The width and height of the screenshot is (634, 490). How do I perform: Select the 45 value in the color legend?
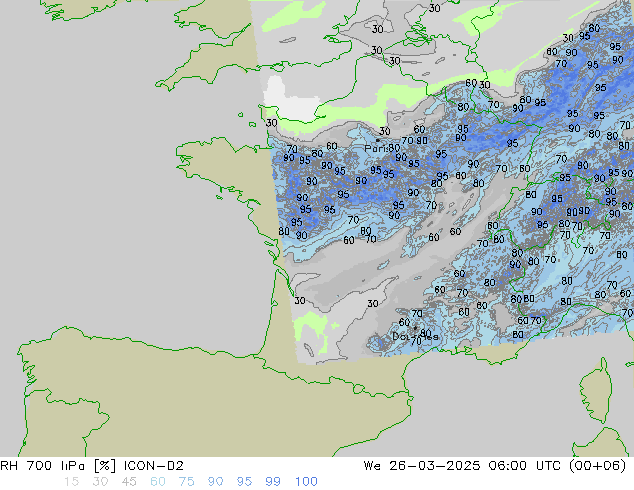pyautogui.click(x=129, y=482)
